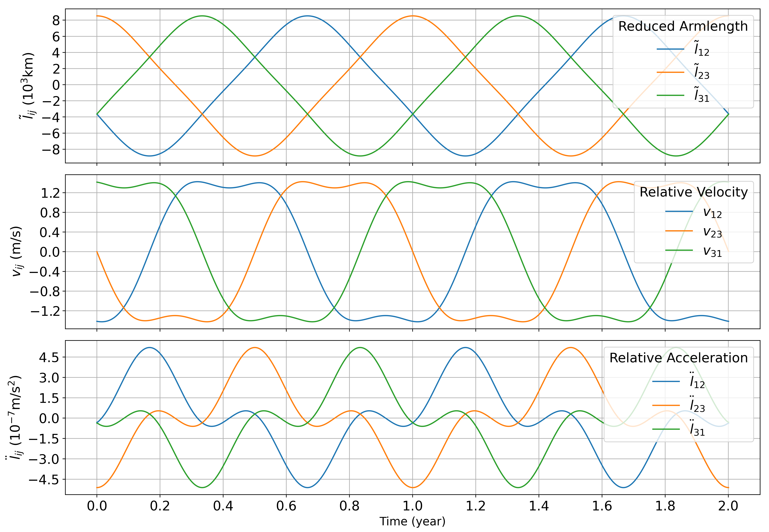This screenshot has height=532, width=769.
Task: Click the green l̈31 acceleration legend line
Action: pyautogui.click(x=666, y=429)
